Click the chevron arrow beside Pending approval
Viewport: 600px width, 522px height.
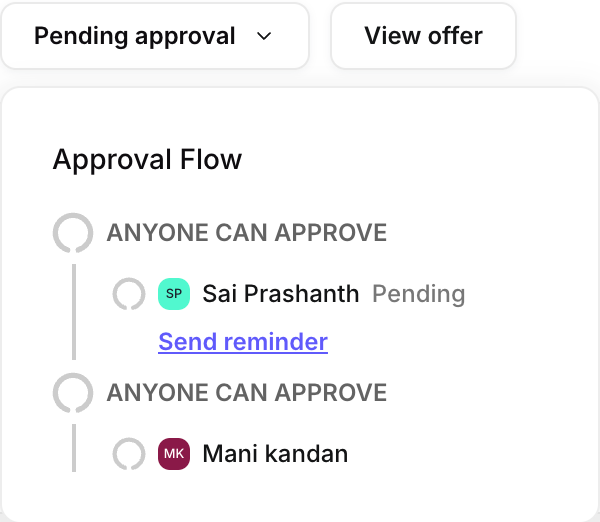pyautogui.click(x=264, y=37)
